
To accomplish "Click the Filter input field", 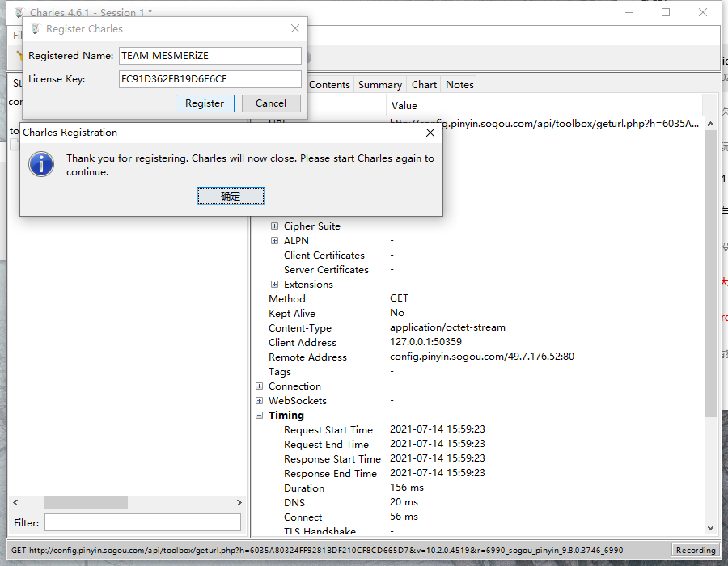I will click(142, 522).
